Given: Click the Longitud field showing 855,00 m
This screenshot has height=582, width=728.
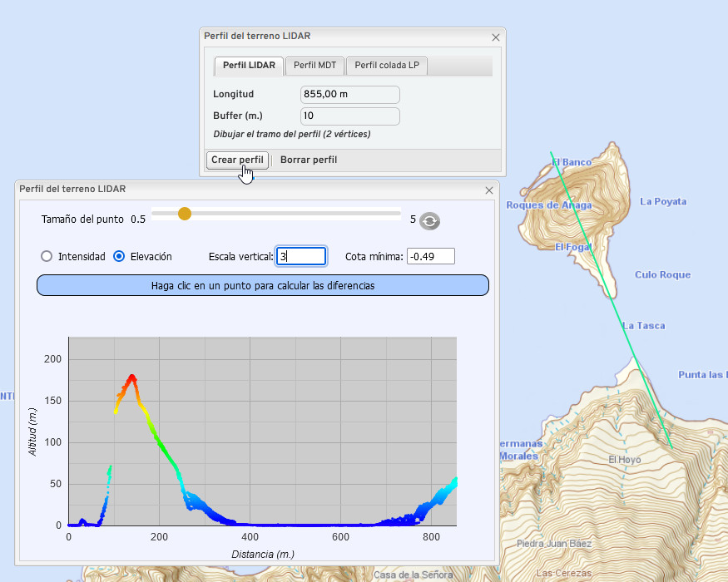Looking at the screenshot, I should (349, 94).
